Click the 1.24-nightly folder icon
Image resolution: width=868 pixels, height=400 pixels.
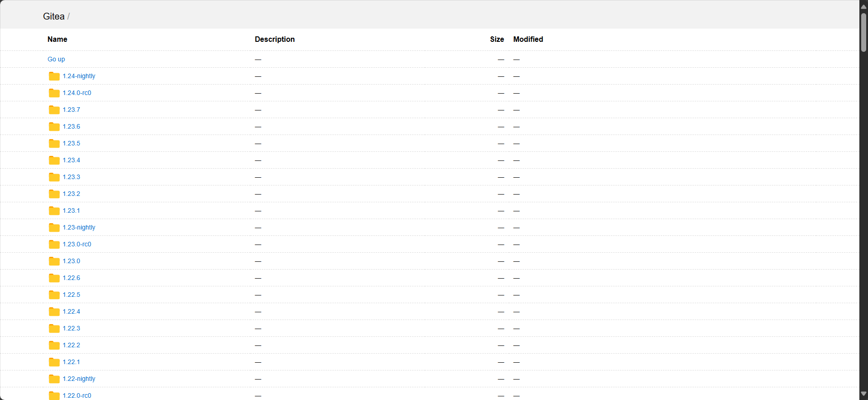coord(54,76)
